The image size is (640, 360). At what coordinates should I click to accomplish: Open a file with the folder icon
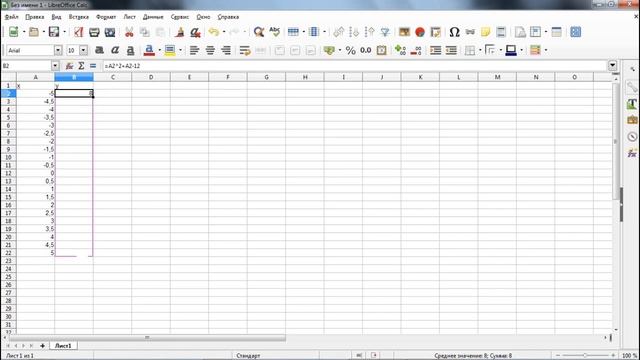coord(34,32)
